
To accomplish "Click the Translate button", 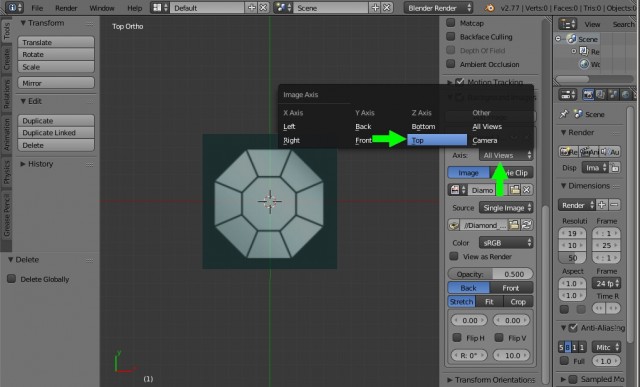I will [56, 42].
